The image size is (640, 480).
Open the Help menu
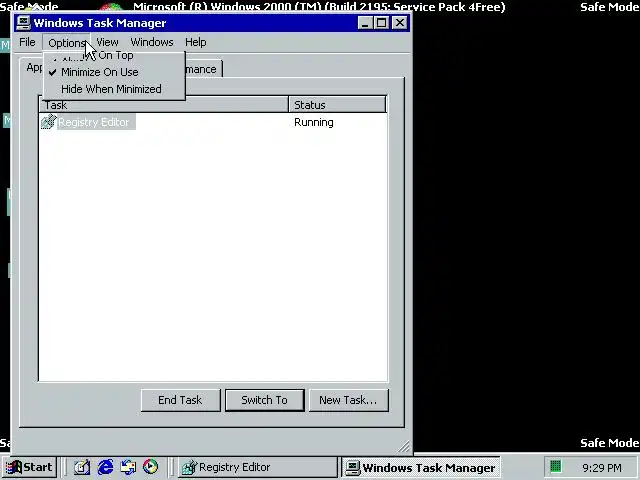196,42
